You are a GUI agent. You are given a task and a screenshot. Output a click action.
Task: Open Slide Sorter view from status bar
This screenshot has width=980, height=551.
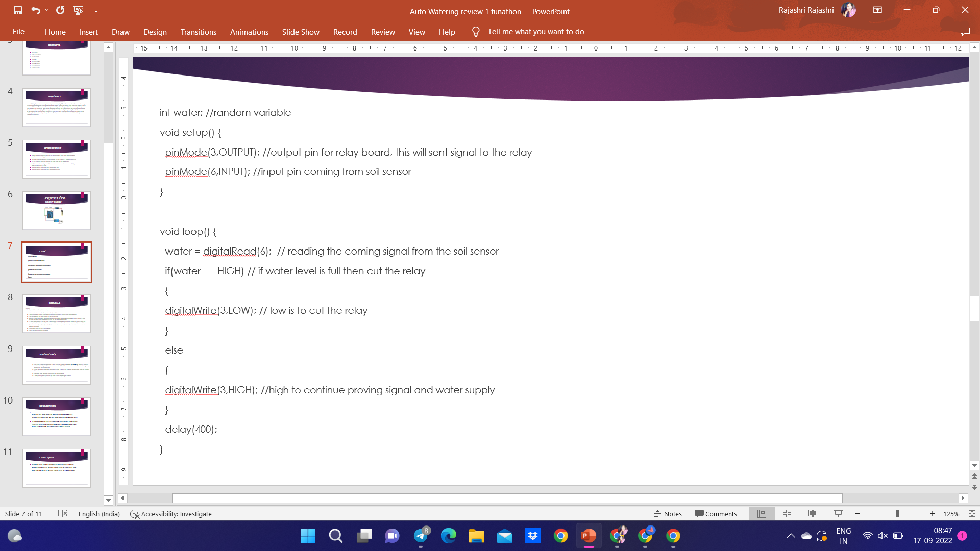[787, 514]
